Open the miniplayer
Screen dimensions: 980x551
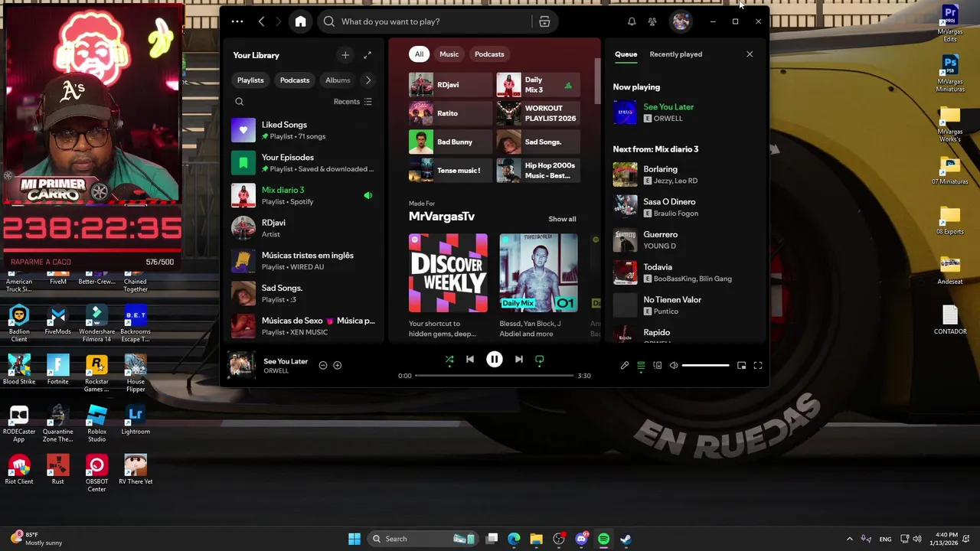pyautogui.click(x=741, y=366)
